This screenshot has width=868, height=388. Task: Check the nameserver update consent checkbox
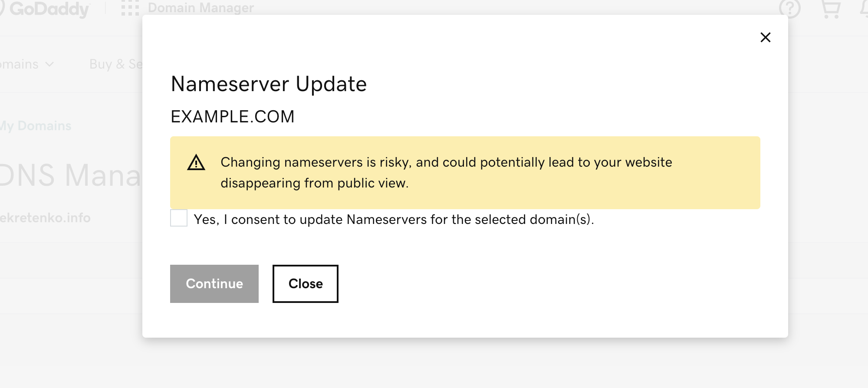178,219
